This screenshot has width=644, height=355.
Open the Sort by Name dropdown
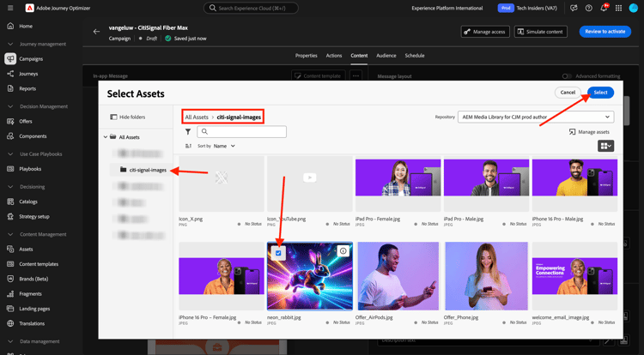click(223, 147)
